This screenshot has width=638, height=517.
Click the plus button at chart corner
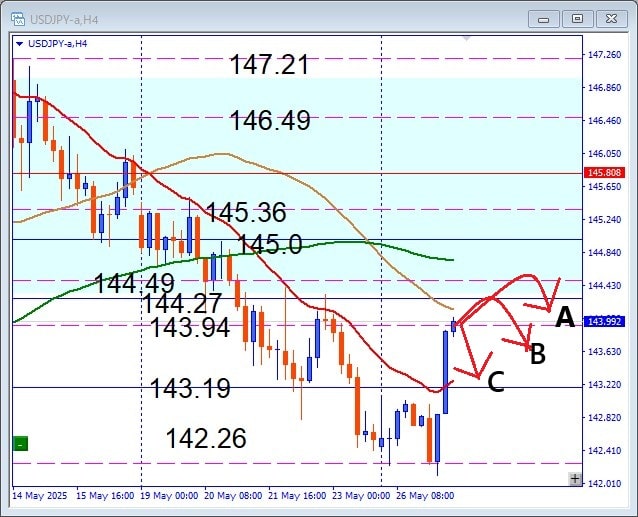point(575,479)
